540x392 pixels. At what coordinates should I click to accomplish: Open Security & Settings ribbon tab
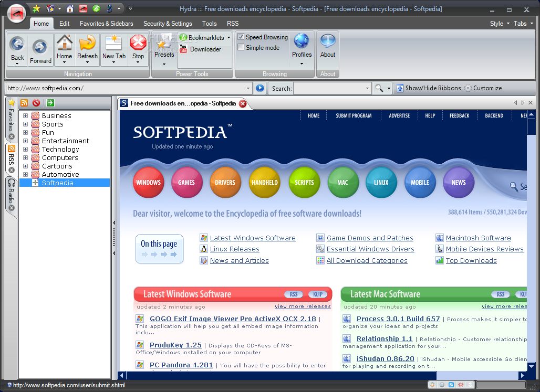coord(168,24)
